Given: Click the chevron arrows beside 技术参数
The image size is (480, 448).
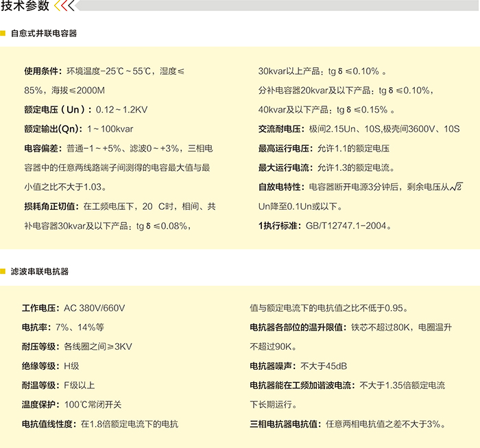Looking at the screenshot, I should (65, 7).
